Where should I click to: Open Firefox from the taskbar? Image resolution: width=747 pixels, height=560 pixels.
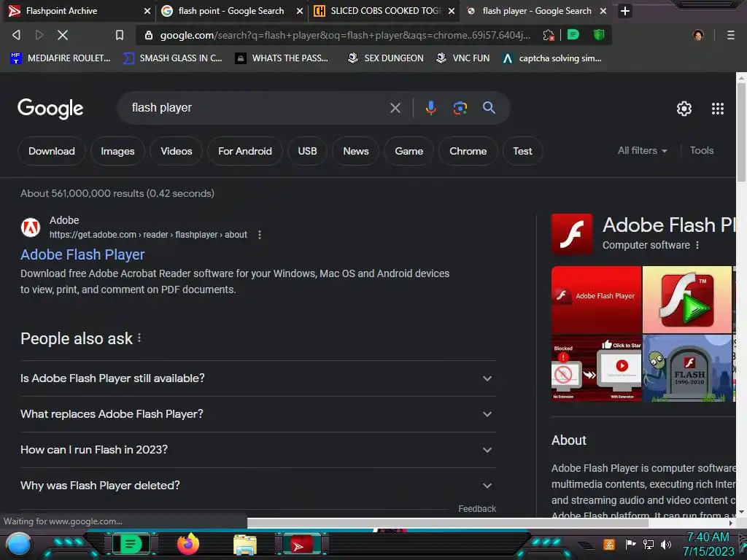coord(188,544)
